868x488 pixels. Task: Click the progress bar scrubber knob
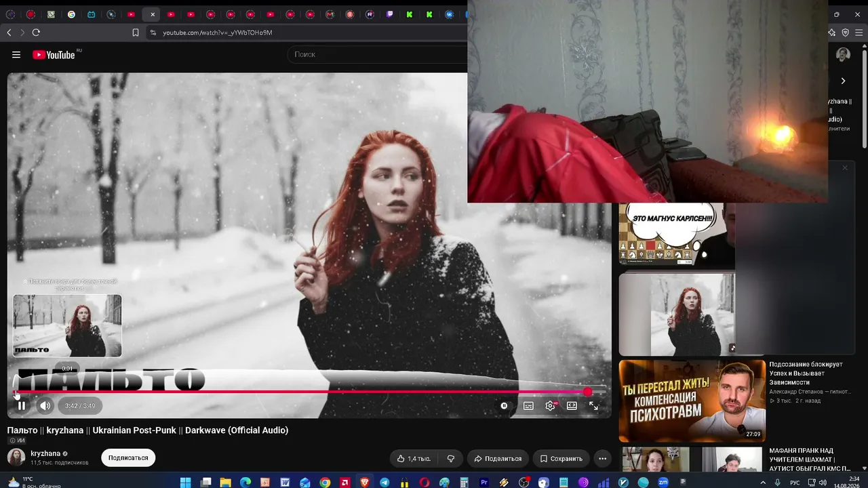[587, 392]
